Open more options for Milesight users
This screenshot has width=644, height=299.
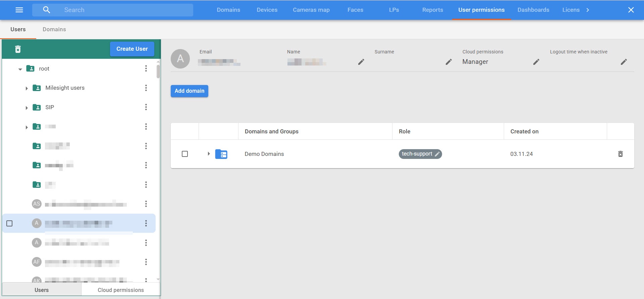click(x=146, y=88)
